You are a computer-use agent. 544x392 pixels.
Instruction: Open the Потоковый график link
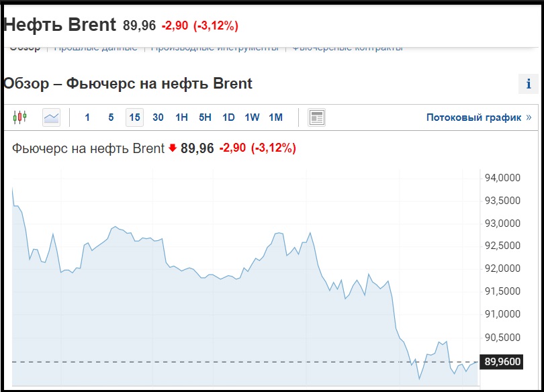pyautogui.click(x=473, y=117)
